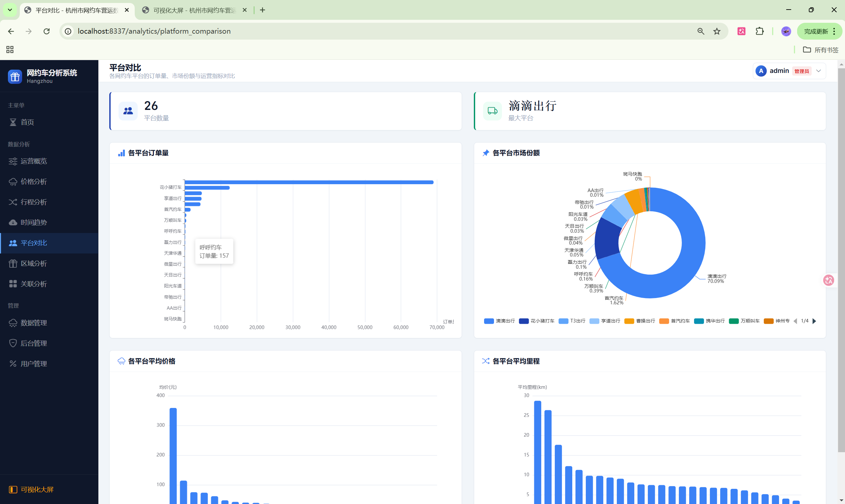Viewport: 845px width, 504px height.
Task: Go to next legend page arrow
Action: click(x=814, y=321)
